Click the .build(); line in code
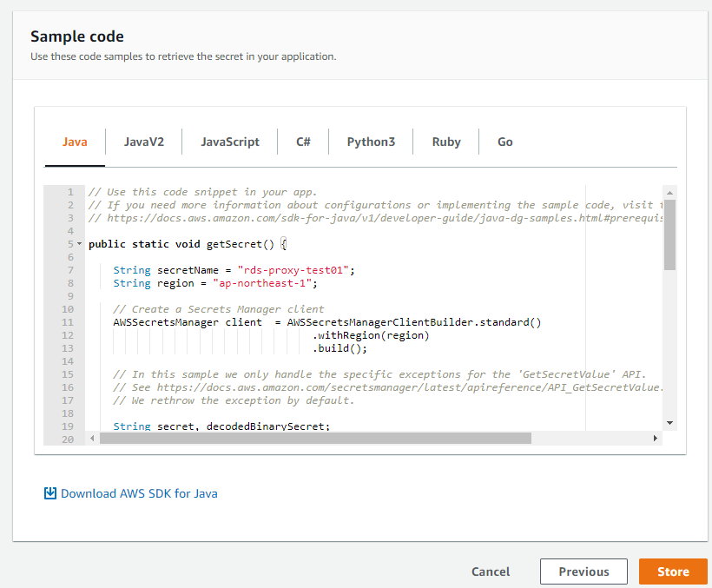Image resolution: width=712 pixels, height=588 pixels. [340, 348]
